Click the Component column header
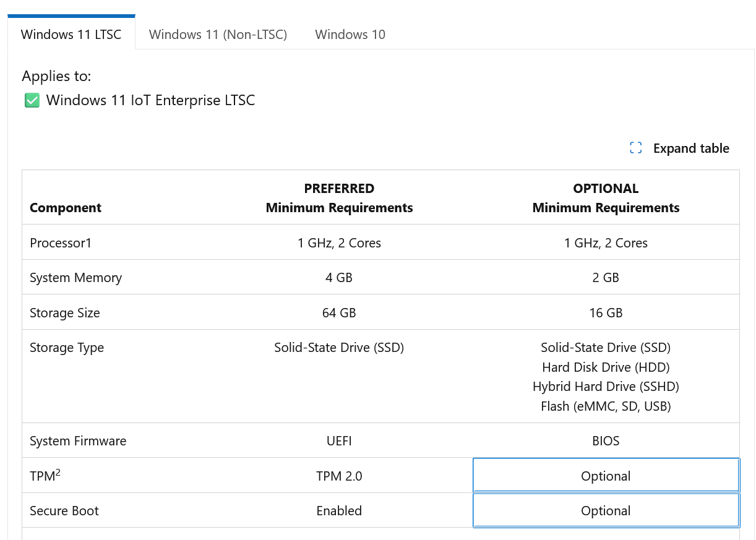This screenshot has height=540, width=756. click(x=66, y=208)
